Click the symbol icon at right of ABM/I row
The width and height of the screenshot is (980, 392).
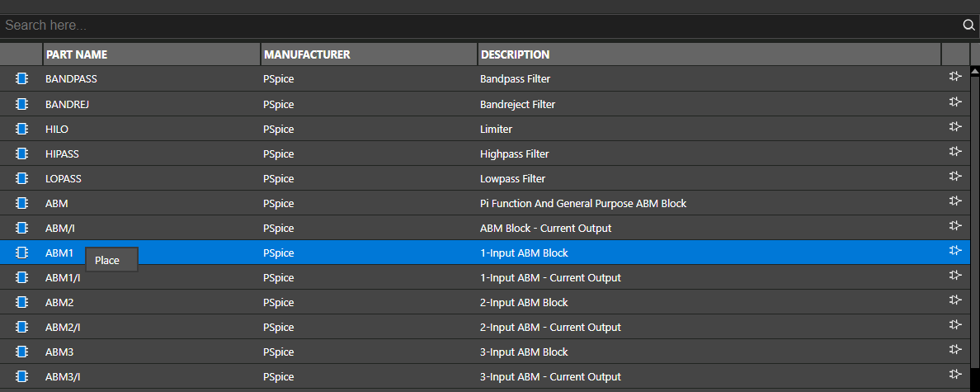pyautogui.click(x=955, y=225)
